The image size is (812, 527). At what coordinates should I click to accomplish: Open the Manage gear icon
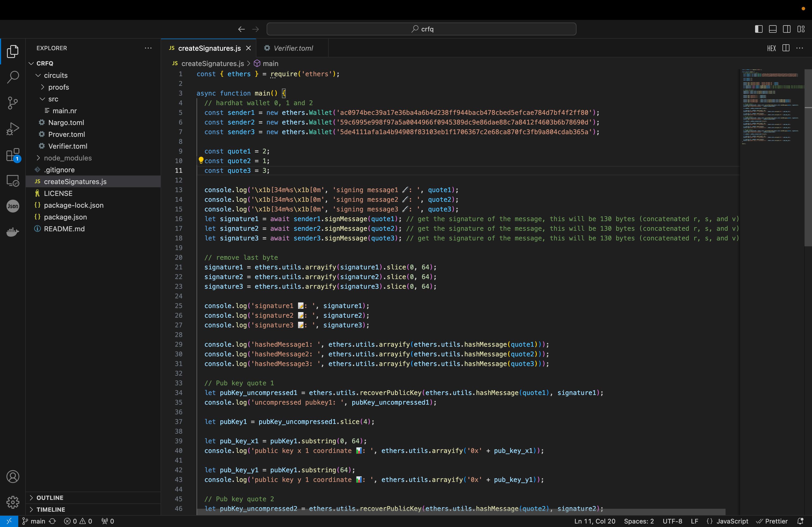coord(13,502)
